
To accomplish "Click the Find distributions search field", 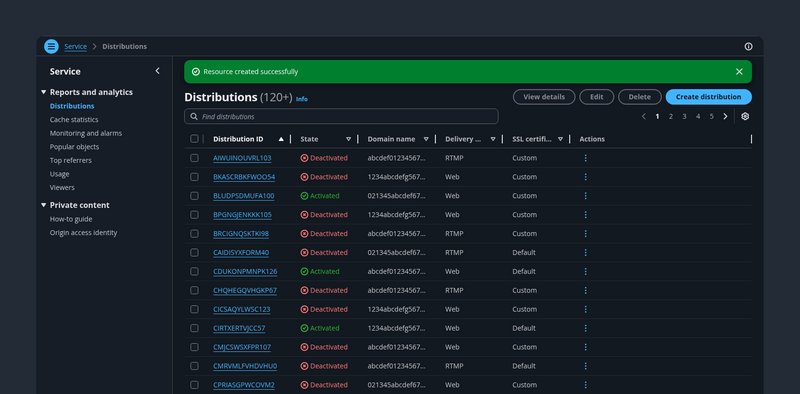I will click(x=341, y=116).
